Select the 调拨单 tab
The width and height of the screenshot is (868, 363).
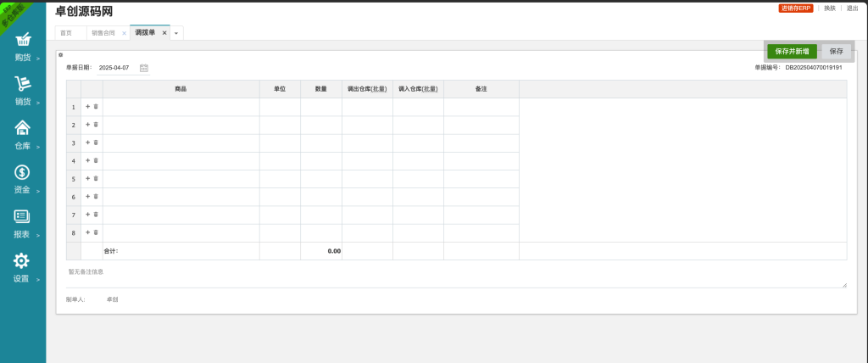click(145, 33)
